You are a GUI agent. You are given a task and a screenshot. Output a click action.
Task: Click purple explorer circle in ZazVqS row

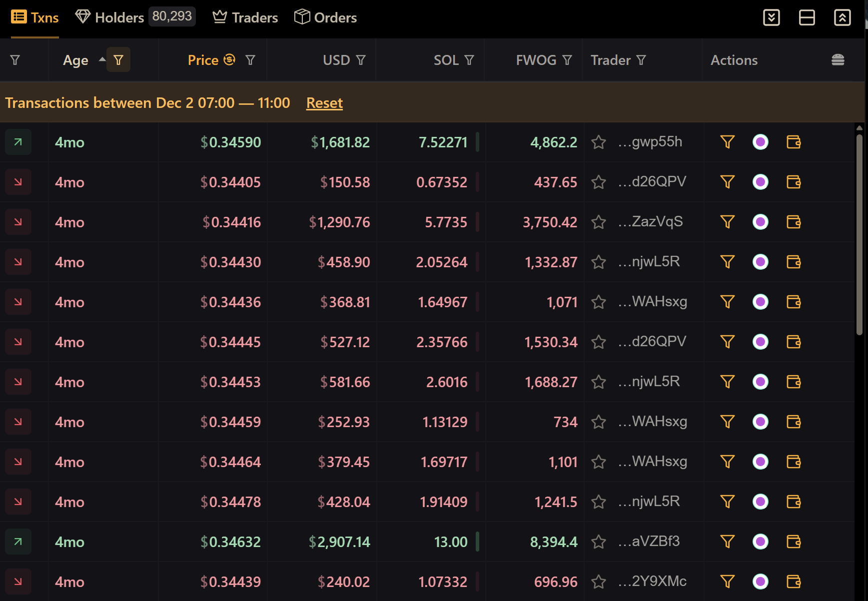[760, 222]
